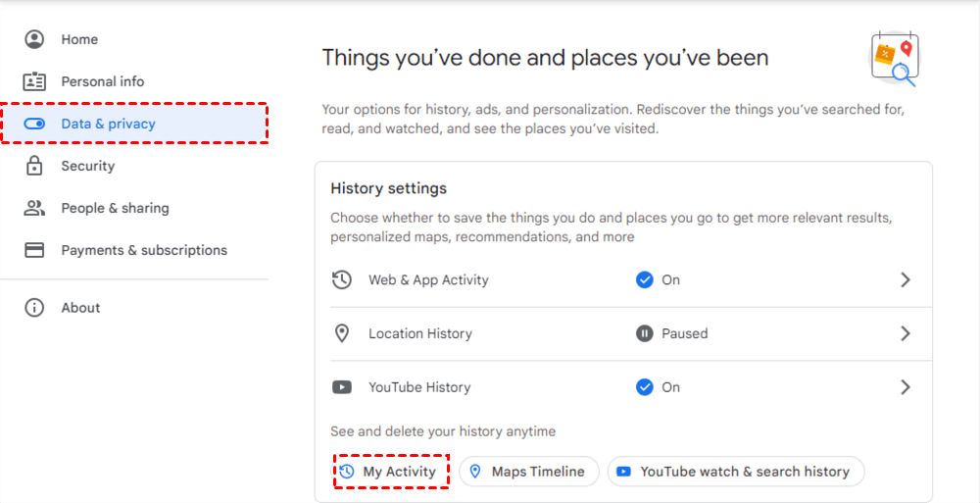Open the Maps Timeline button
This screenshot has width=980, height=503.
[528, 472]
